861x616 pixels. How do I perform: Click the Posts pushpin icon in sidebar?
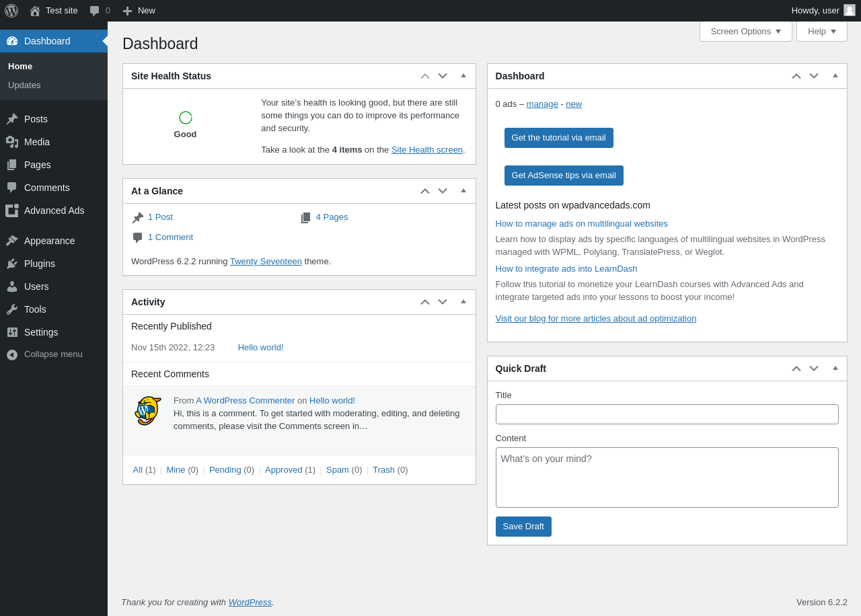(12, 119)
